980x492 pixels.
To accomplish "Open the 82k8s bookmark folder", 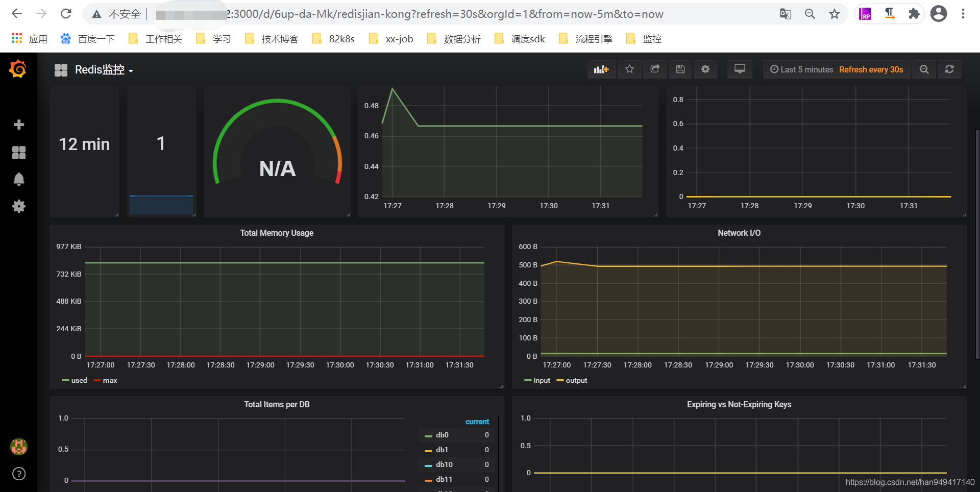I will click(333, 39).
